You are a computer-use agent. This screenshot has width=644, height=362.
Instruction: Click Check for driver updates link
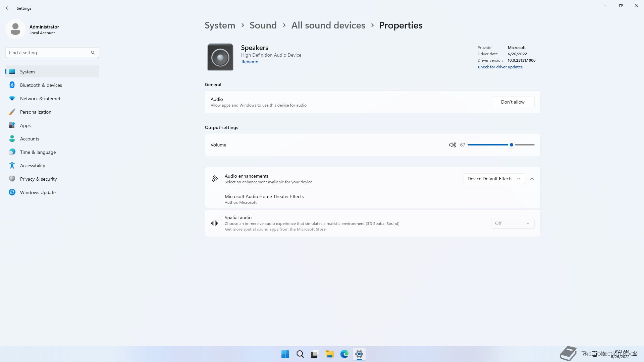tap(500, 67)
